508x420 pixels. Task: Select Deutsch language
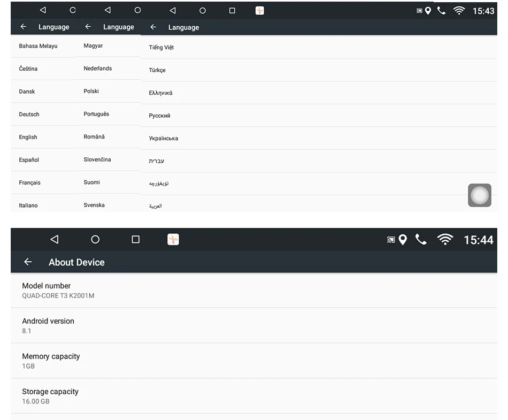tap(43, 114)
